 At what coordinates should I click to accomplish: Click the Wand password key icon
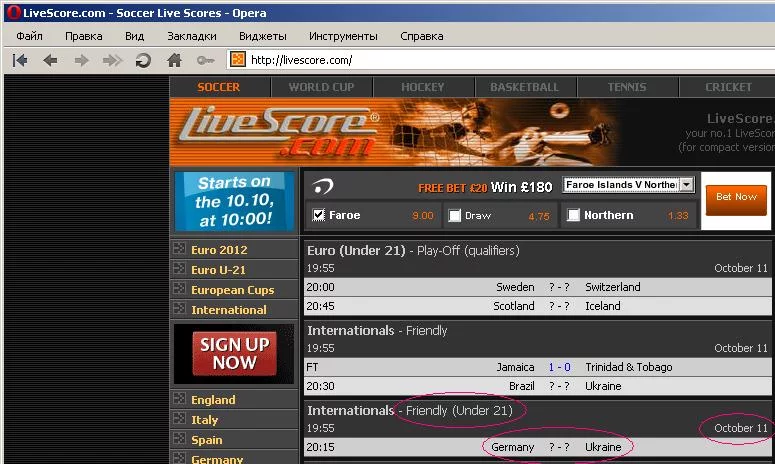pyautogui.click(x=205, y=60)
